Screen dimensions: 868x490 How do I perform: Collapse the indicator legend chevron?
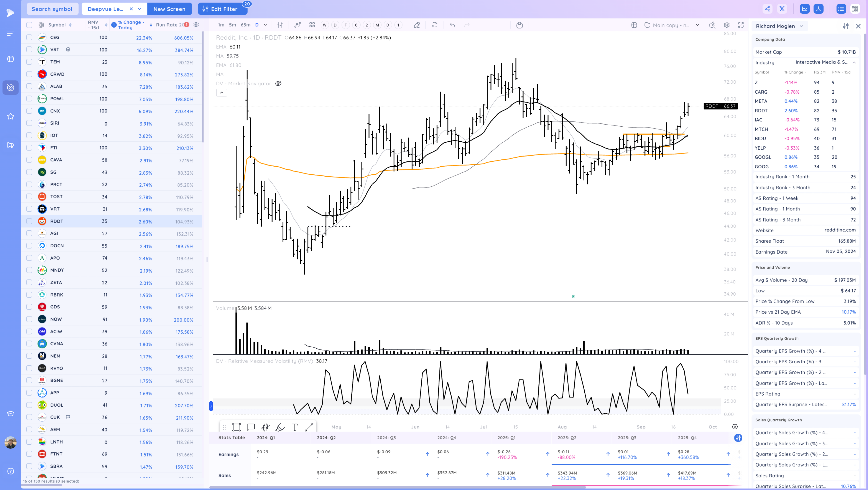tap(221, 93)
